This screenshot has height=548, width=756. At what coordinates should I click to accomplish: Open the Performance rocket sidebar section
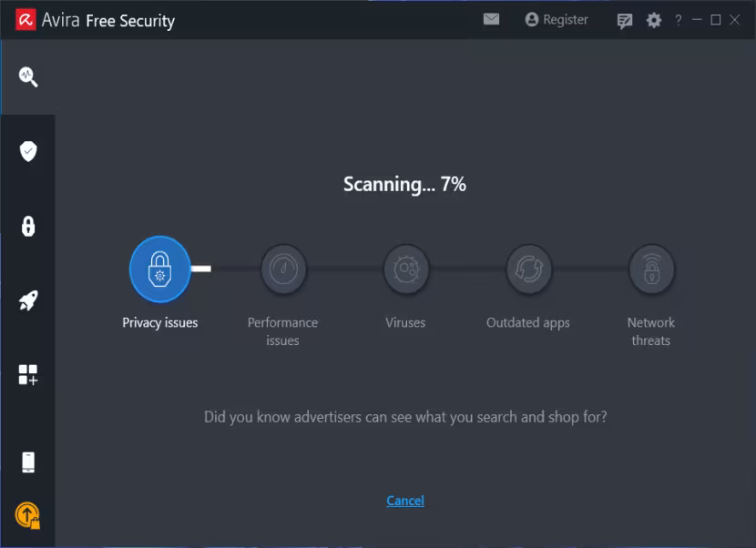tap(28, 300)
